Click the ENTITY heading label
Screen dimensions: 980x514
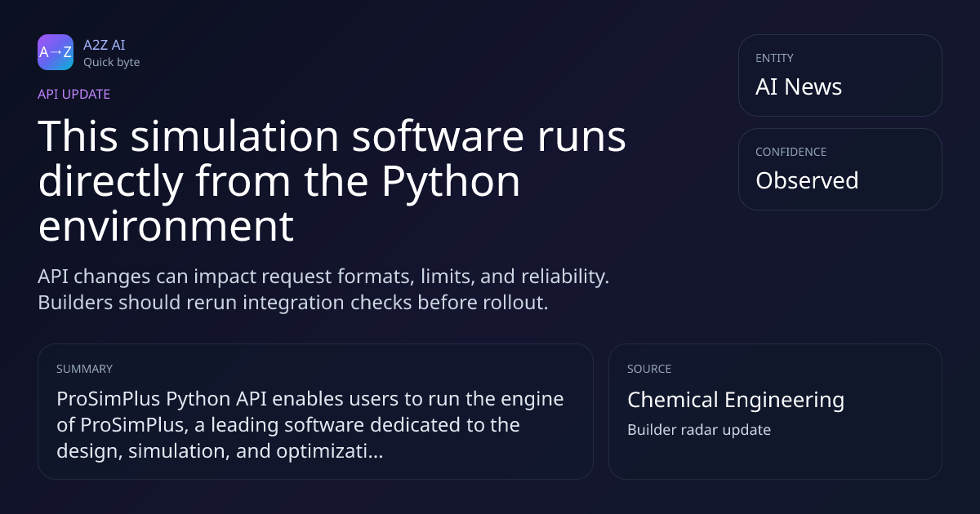774,58
